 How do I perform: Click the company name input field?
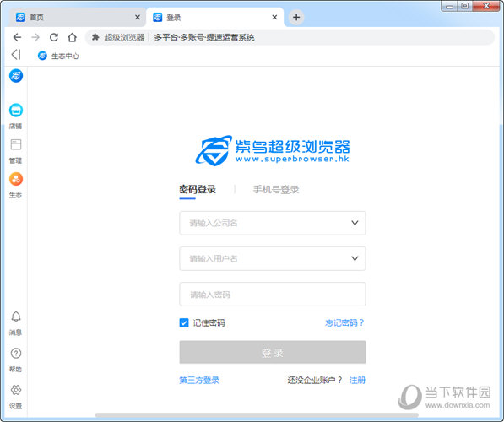tap(272, 223)
